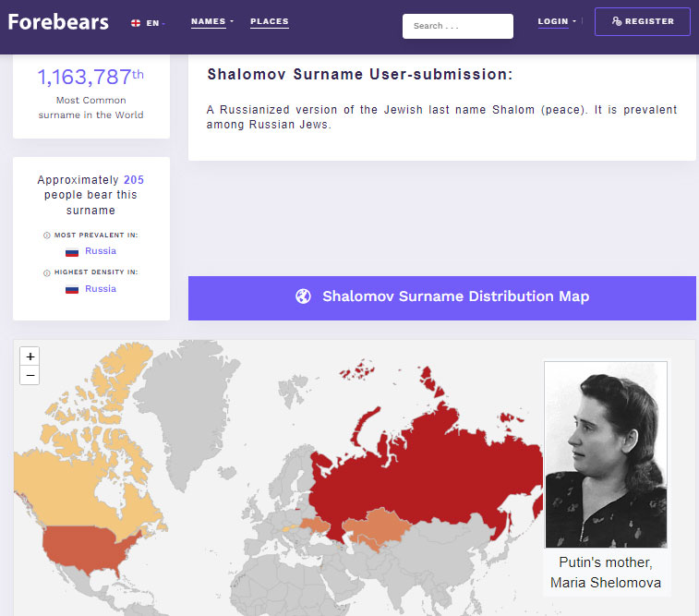Click the language flag icon beside EN

point(136,23)
